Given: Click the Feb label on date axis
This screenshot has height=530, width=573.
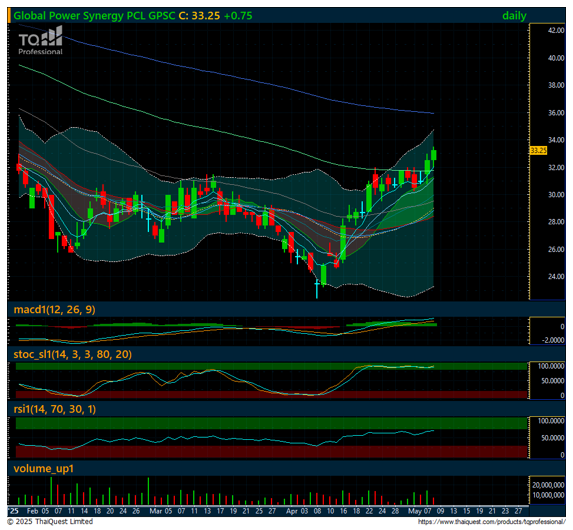Looking at the screenshot, I should tap(33, 511).
